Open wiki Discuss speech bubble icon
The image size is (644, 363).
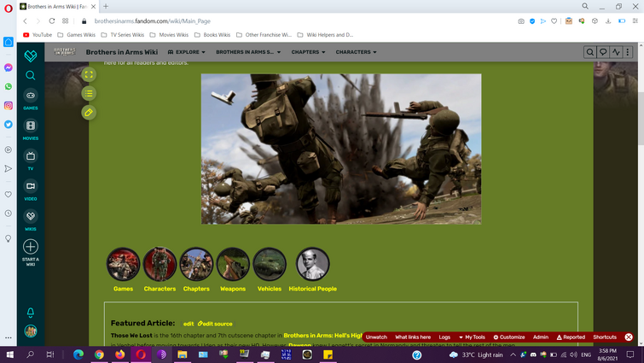point(603,52)
